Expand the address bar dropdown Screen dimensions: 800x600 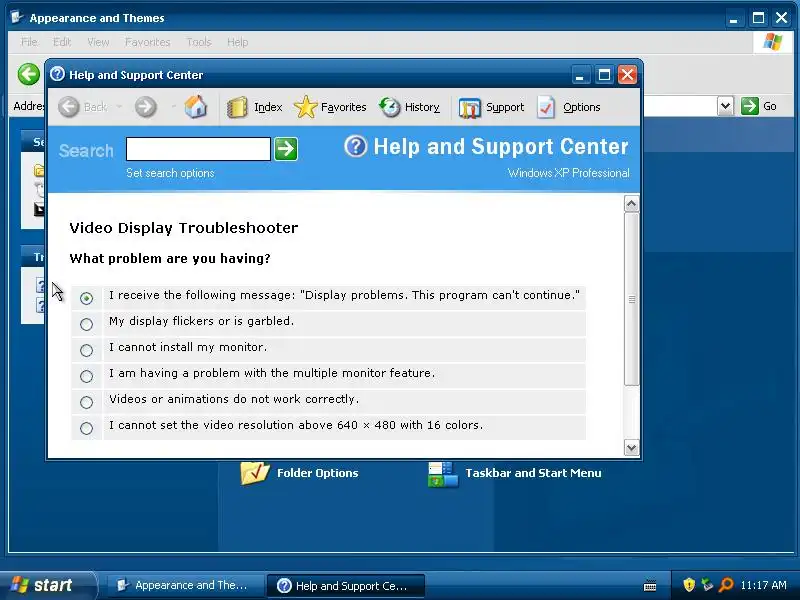726,106
